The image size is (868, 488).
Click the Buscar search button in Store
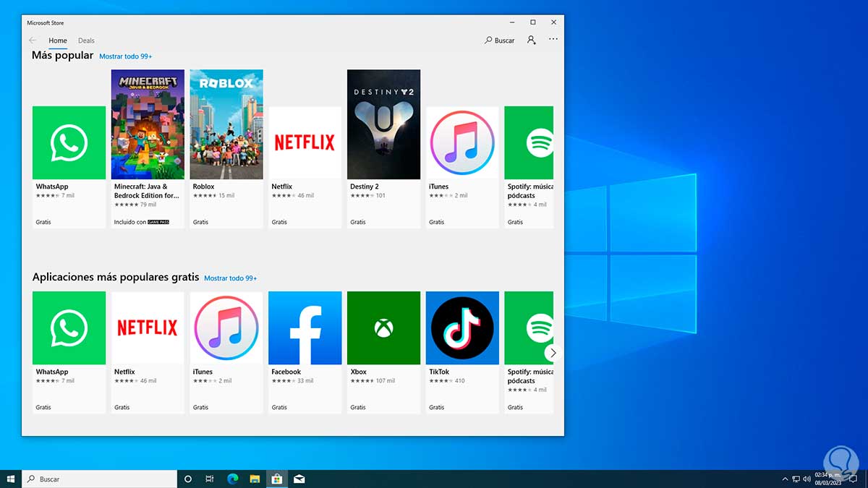pos(500,40)
